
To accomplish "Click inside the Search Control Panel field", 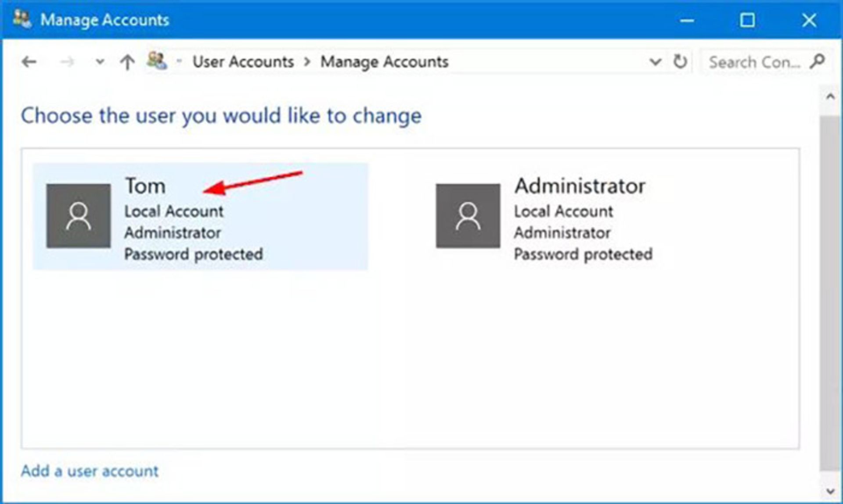I will pos(754,62).
